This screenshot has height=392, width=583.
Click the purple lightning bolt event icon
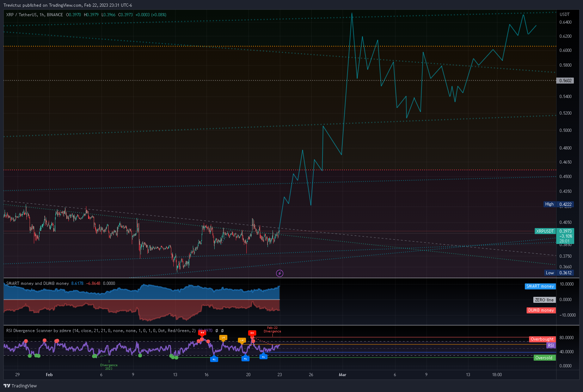click(280, 273)
